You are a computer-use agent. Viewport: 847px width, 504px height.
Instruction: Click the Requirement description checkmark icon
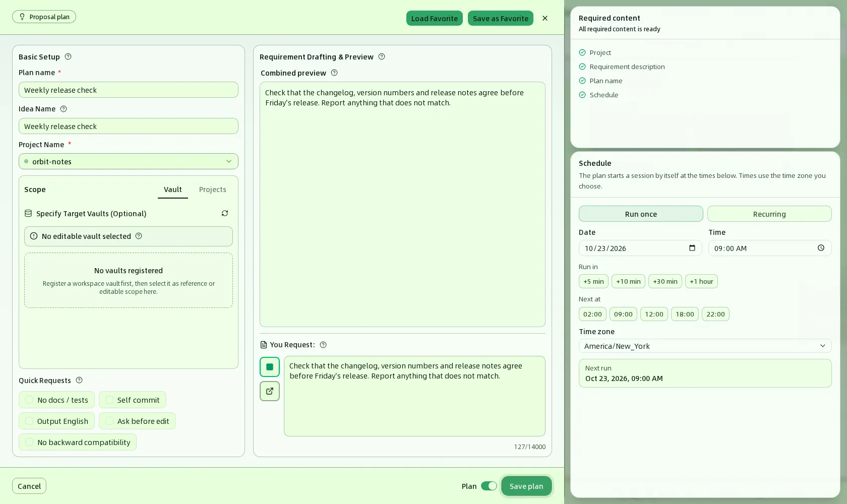tap(582, 67)
